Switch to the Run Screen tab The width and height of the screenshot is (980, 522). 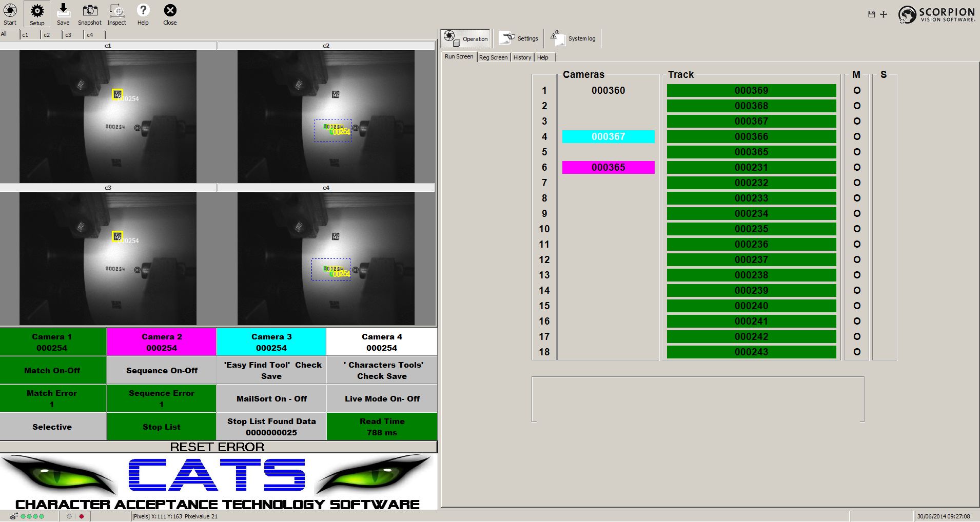[x=459, y=57]
